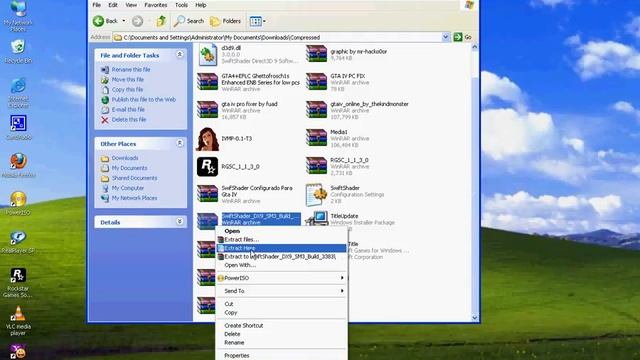
Task: Click the Back navigation button
Action: pyautogui.click(x=105, y=21)
